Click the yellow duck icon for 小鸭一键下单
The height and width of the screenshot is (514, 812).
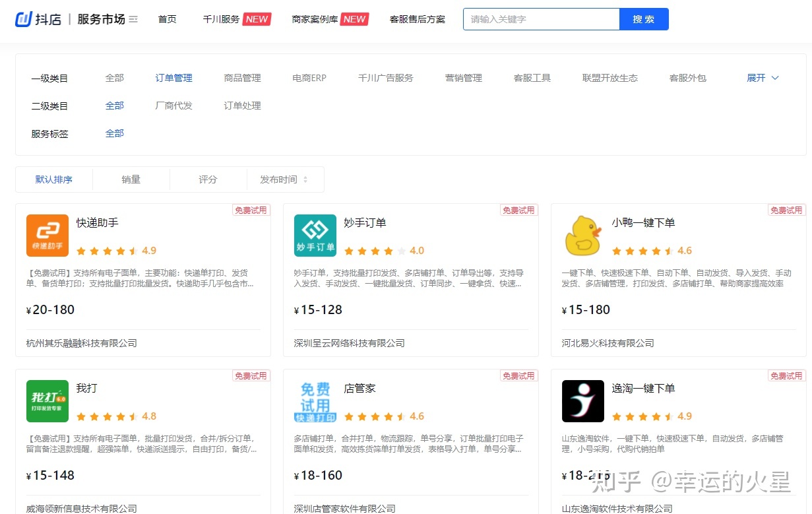[x=582, y=235]
